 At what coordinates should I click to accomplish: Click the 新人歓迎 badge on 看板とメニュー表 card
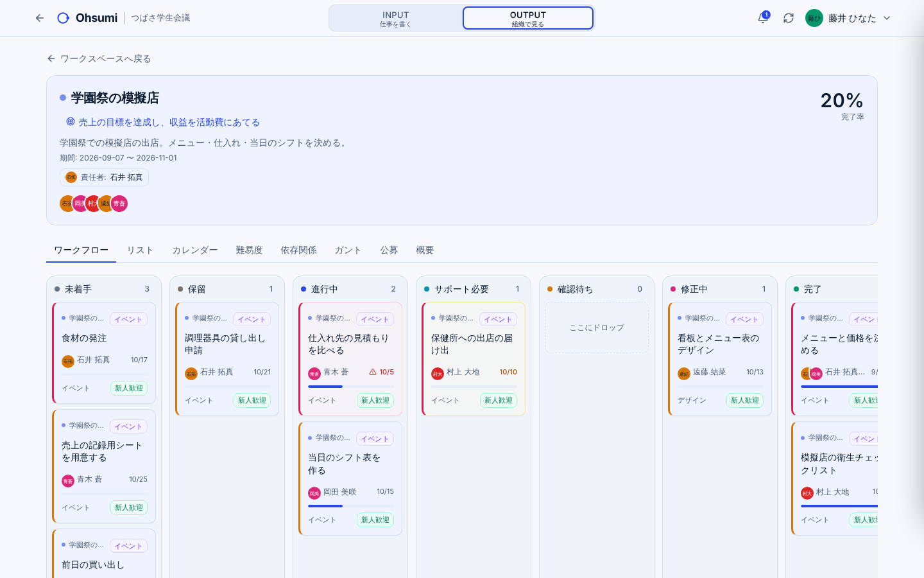point(745,400)
